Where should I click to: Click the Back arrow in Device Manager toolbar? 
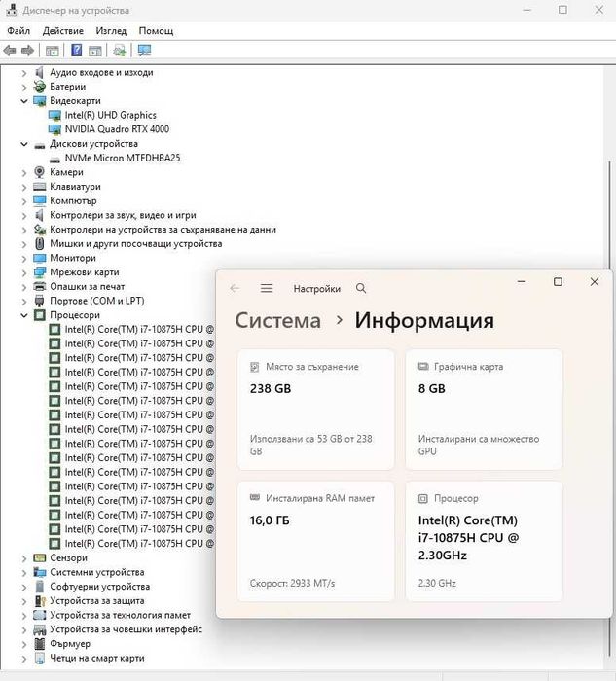[10, 51]
